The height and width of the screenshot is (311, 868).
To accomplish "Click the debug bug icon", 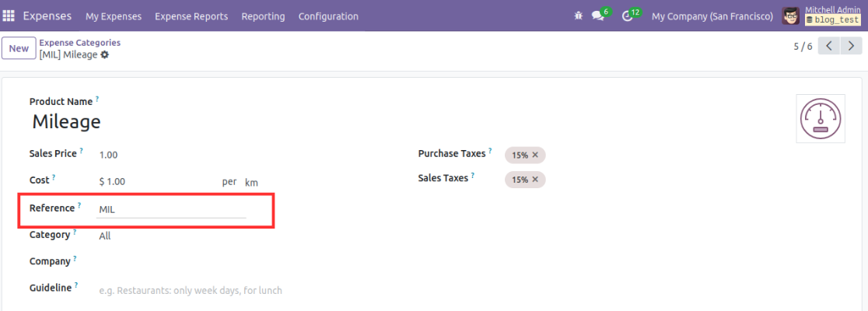I will click(x=579, y=16).
